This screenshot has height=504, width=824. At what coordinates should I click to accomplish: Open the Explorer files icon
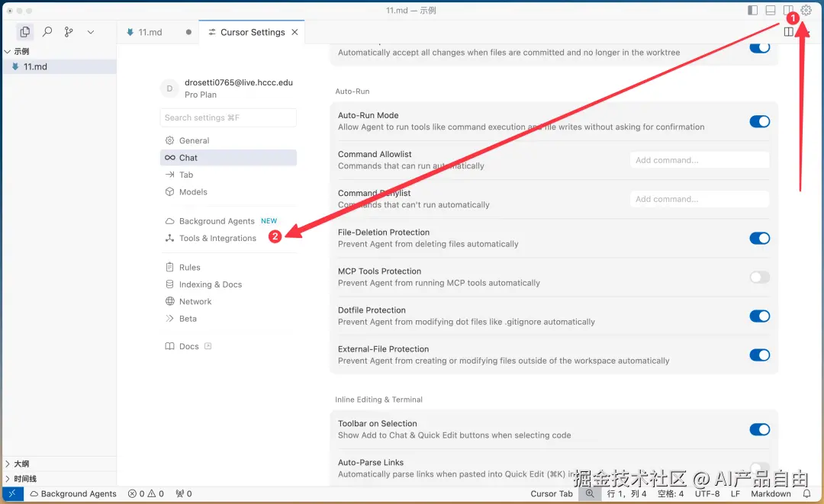pyautogui.click(x=24, y=32)
